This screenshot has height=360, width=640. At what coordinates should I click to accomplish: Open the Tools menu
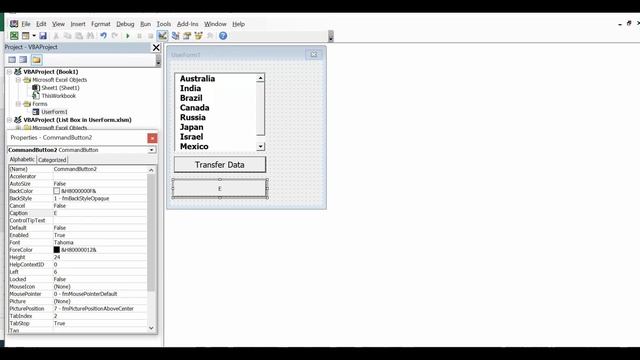(164, 24)
